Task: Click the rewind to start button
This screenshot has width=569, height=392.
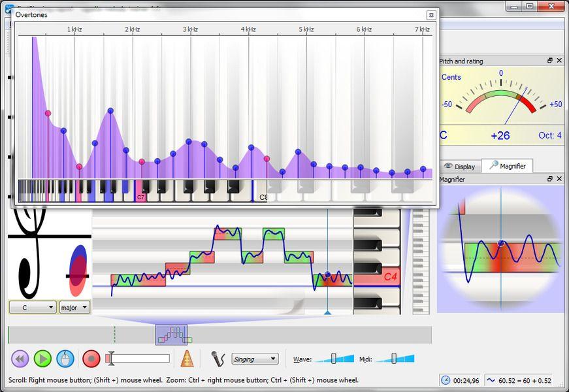Action: (20, 359)
